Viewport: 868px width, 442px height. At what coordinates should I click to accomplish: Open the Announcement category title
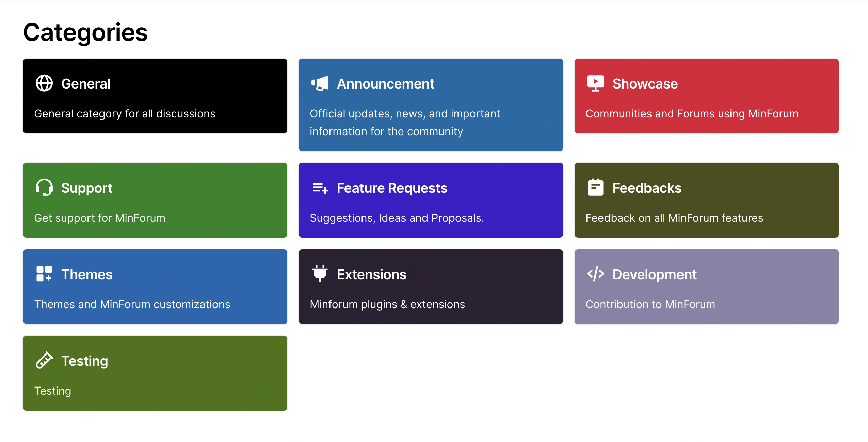pyautogui.click(x=386, y=84)
